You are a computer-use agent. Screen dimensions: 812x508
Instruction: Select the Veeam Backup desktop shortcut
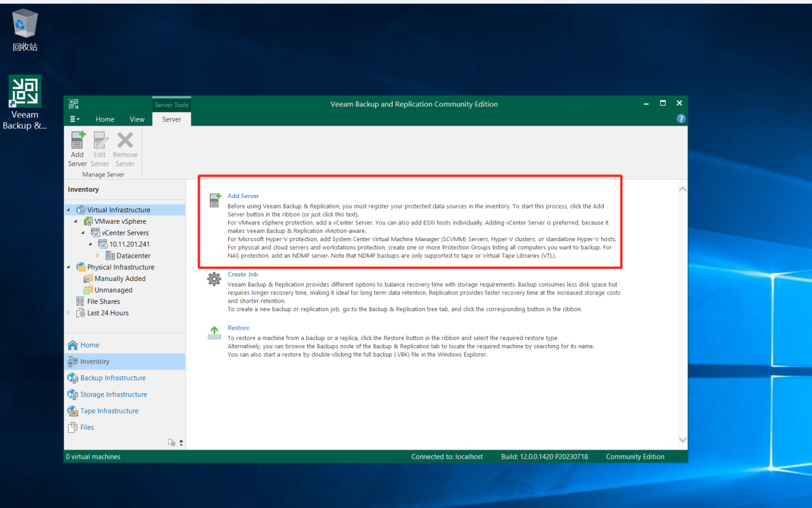[x=25, y=103]
